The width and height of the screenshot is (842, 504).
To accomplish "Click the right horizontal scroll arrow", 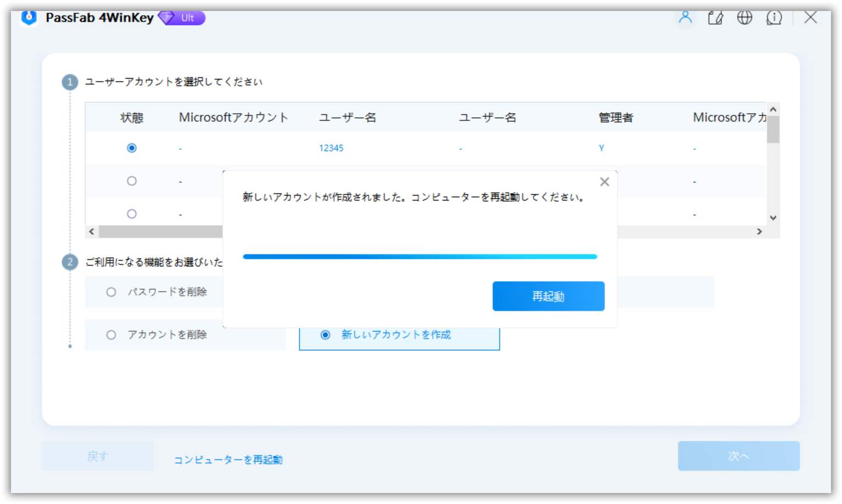I will coord(760,231).
